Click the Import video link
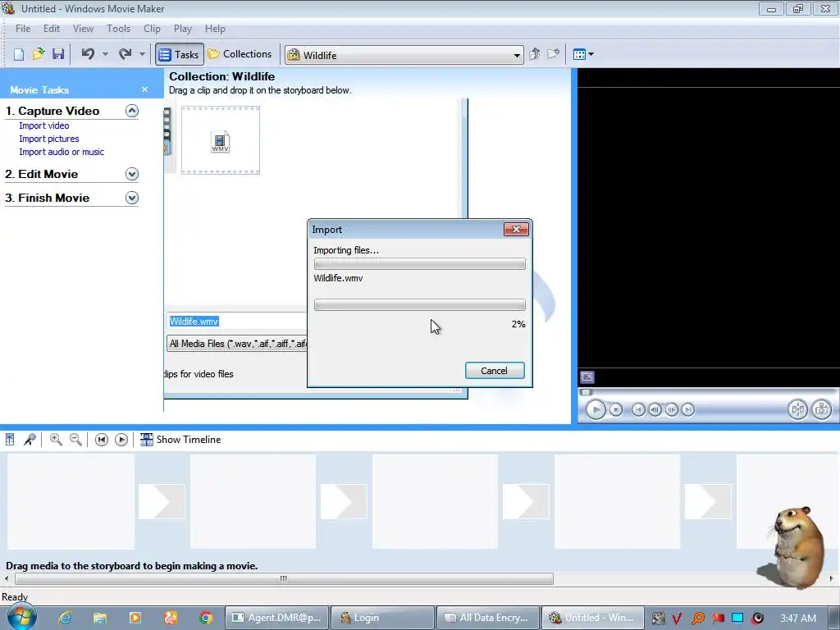This screenshot has height=630, width=840. click(x=44, y=126)
